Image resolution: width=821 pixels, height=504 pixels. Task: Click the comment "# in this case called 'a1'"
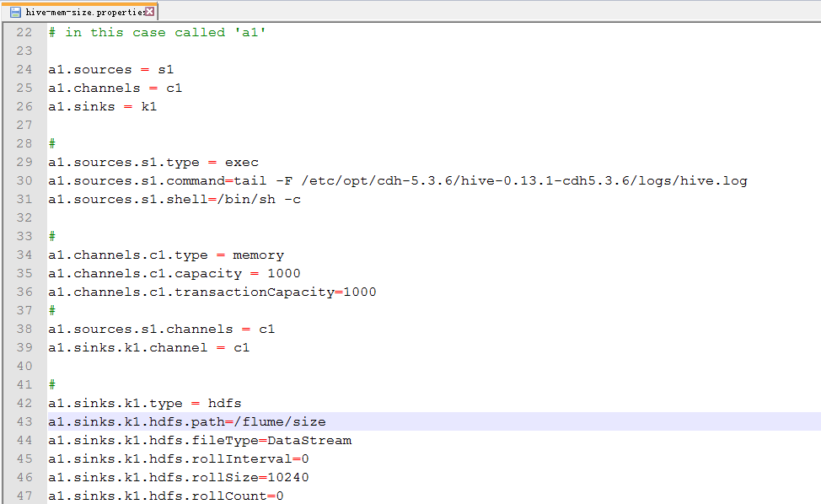click(x=157, y=33)
